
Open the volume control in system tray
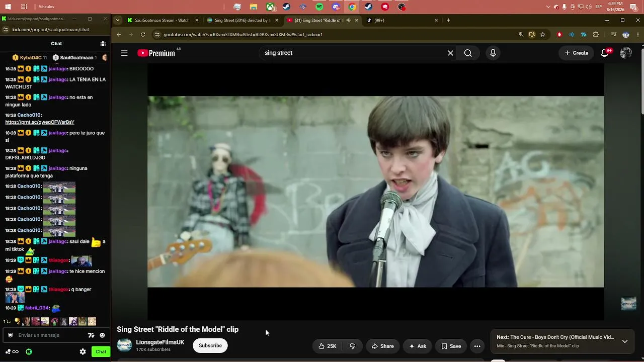589,7
